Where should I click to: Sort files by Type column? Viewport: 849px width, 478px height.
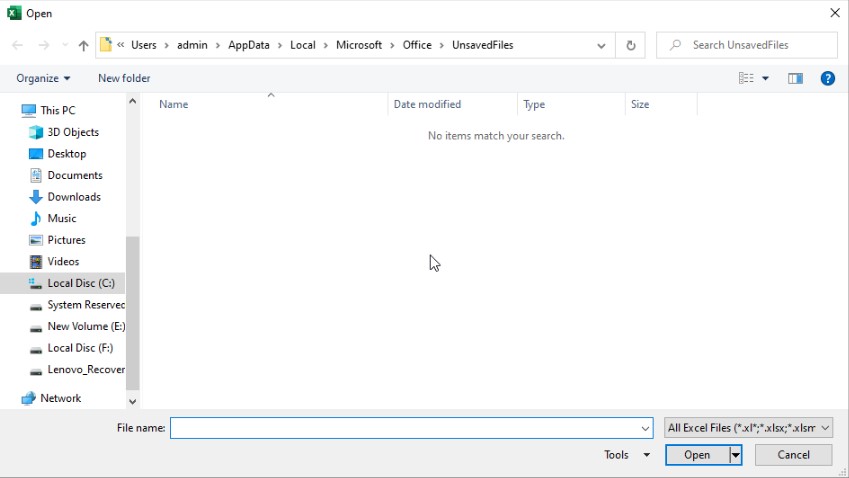(x=571, y=104)
